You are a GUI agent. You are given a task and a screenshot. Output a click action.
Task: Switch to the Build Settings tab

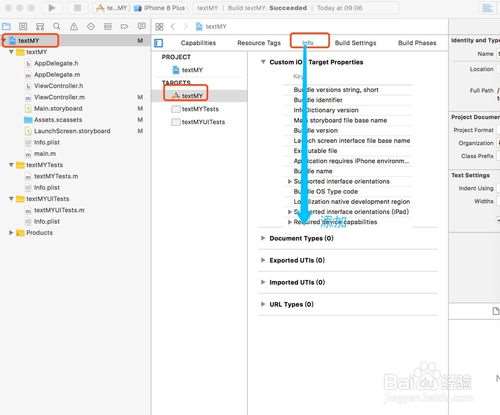(355, 43)
